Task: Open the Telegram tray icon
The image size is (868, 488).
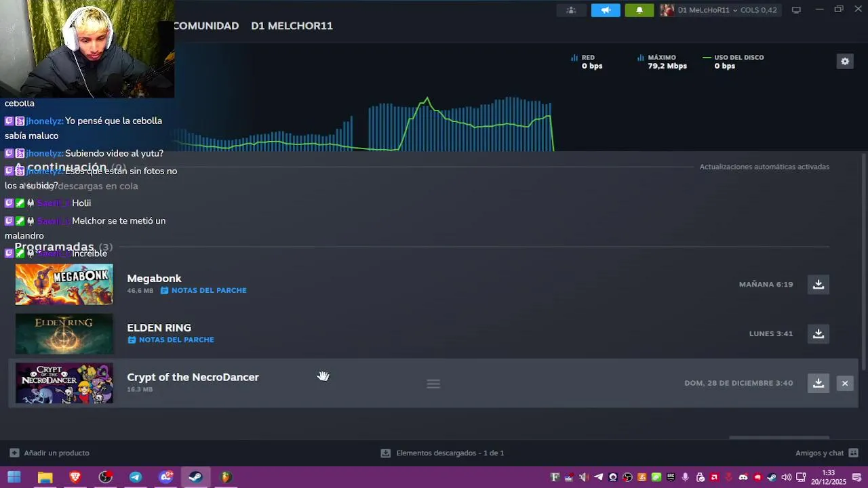Action: click(598, 477)
